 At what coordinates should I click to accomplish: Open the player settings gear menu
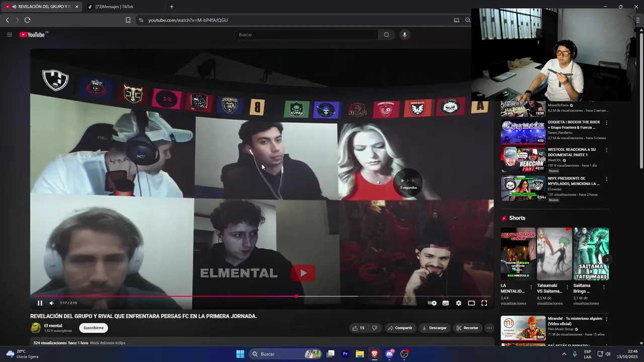click(x=458, y=303)
